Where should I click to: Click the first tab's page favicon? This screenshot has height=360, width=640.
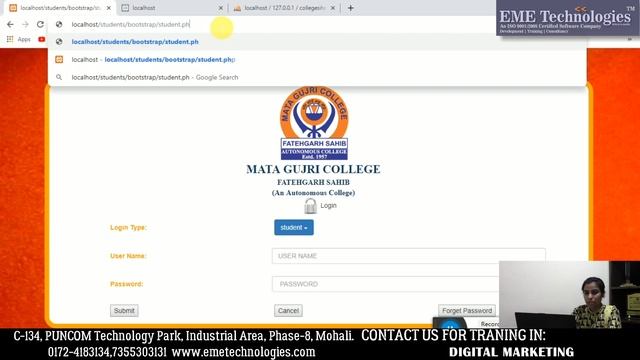13,8
